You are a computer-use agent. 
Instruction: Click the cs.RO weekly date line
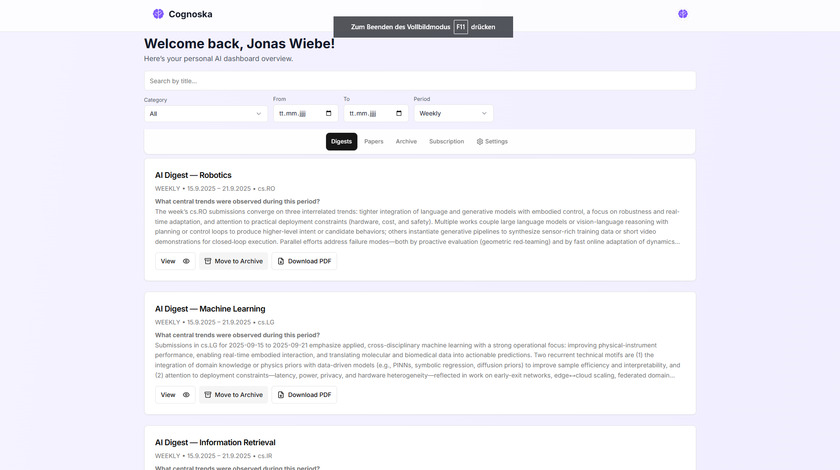coord(215,189)
